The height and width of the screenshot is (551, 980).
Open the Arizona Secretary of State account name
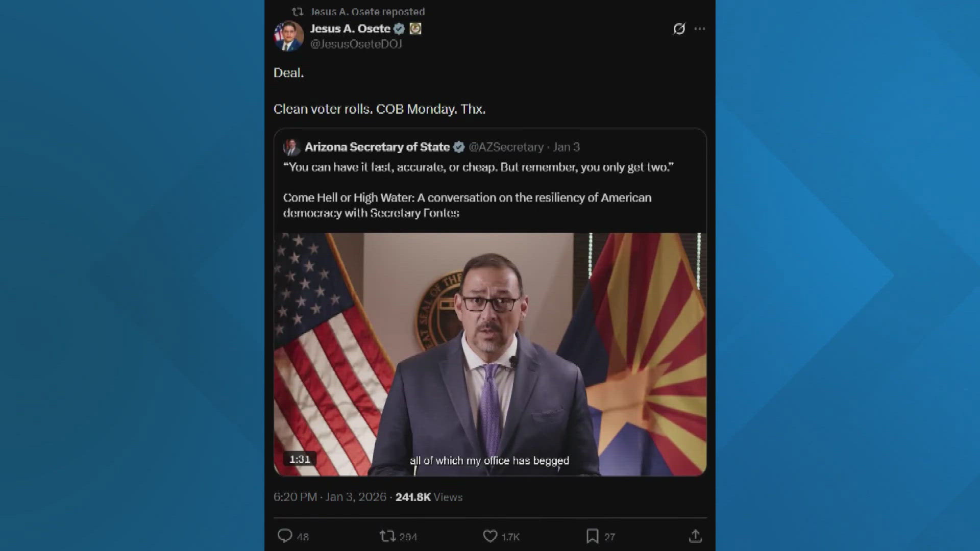click(x=377, y=147)
